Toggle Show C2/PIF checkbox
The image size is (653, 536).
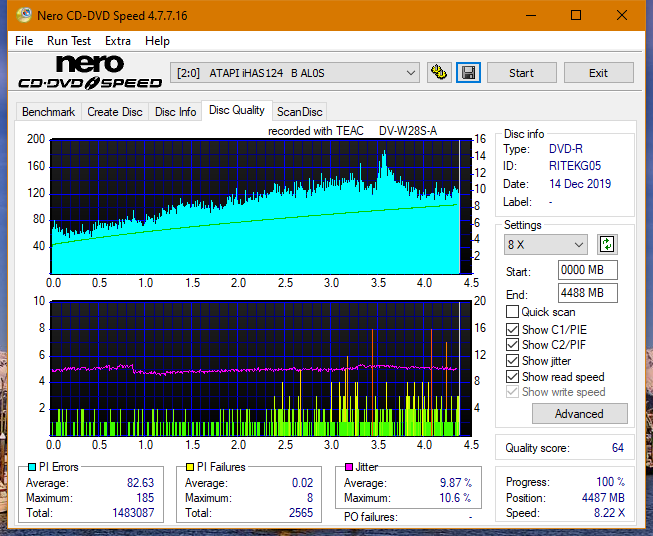[512, 344]
